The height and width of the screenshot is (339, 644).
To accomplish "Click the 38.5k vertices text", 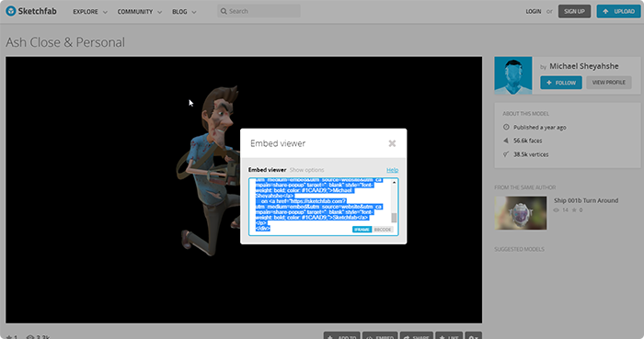I will tap(531, 154).
